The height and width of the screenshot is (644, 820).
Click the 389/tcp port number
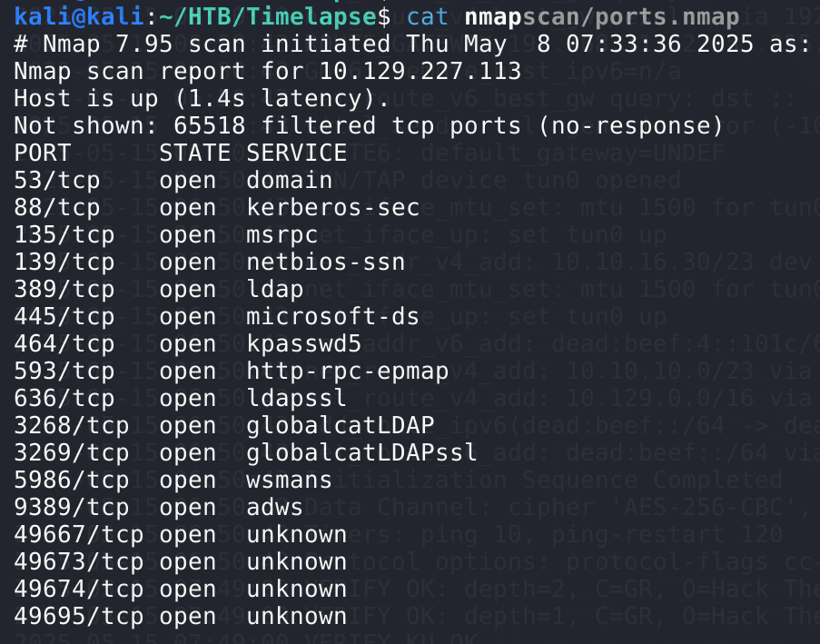click(x=64, y=289)
